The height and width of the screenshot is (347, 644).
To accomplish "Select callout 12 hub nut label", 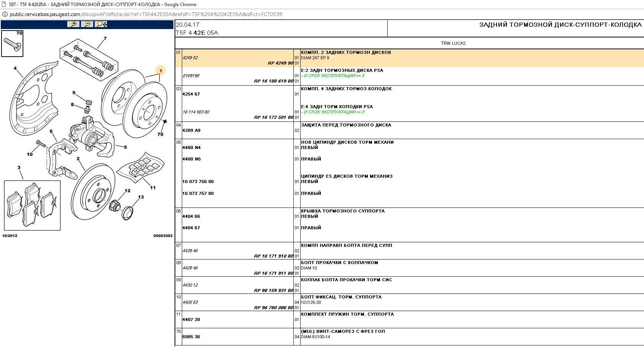I will tap(128, 191).
